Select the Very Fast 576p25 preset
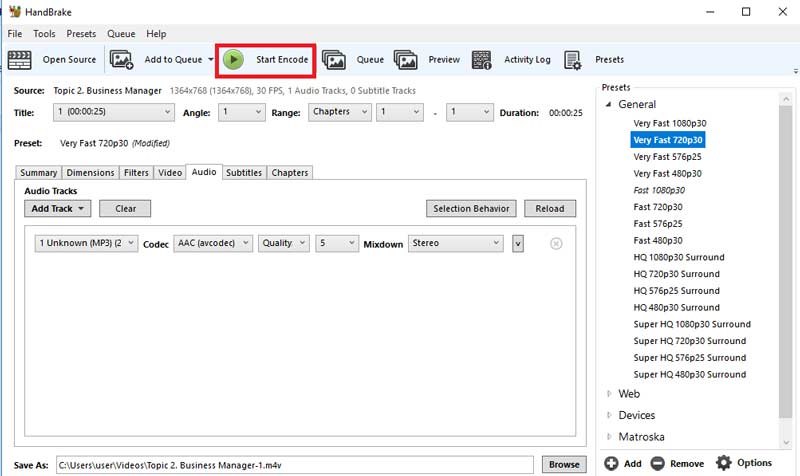 point(667,157)
